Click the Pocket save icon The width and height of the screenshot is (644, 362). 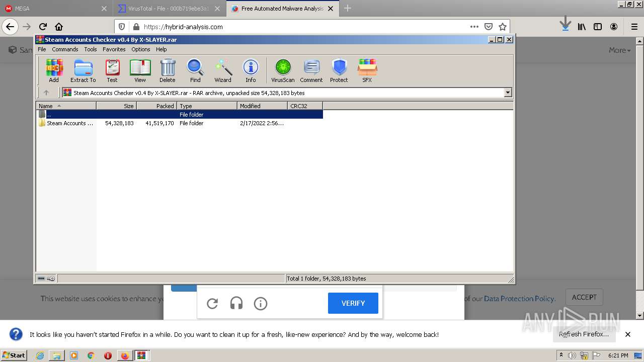[489, 27]
